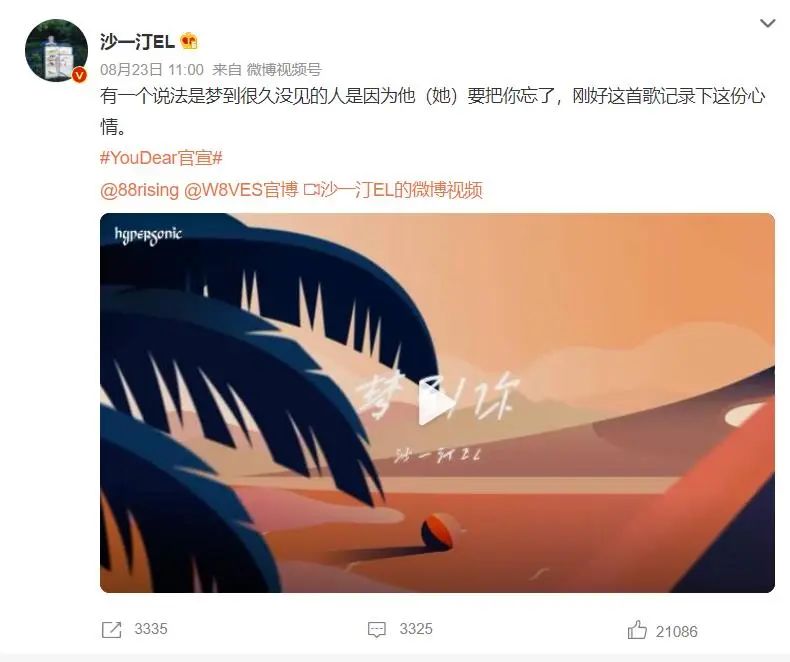790x662 pixels.
Task: Click the comment count 3325
Action: click(x=416, y=629)
